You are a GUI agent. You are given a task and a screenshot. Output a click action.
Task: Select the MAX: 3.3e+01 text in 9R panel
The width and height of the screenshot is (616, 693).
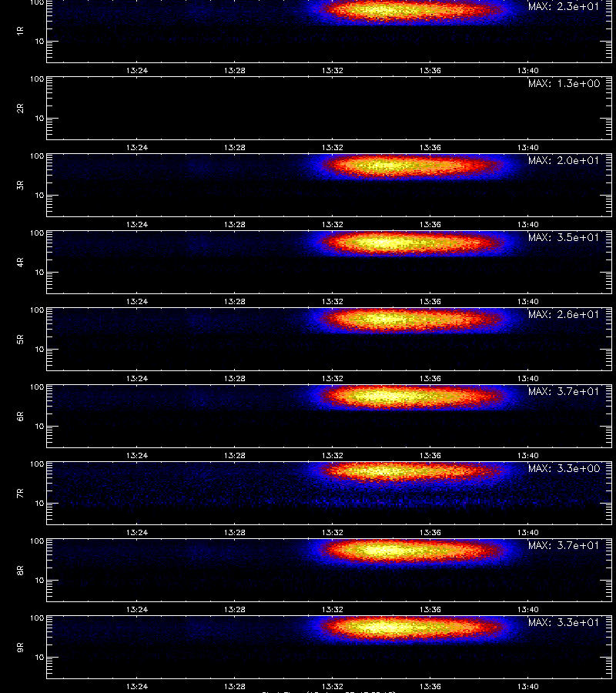point(564,622)
